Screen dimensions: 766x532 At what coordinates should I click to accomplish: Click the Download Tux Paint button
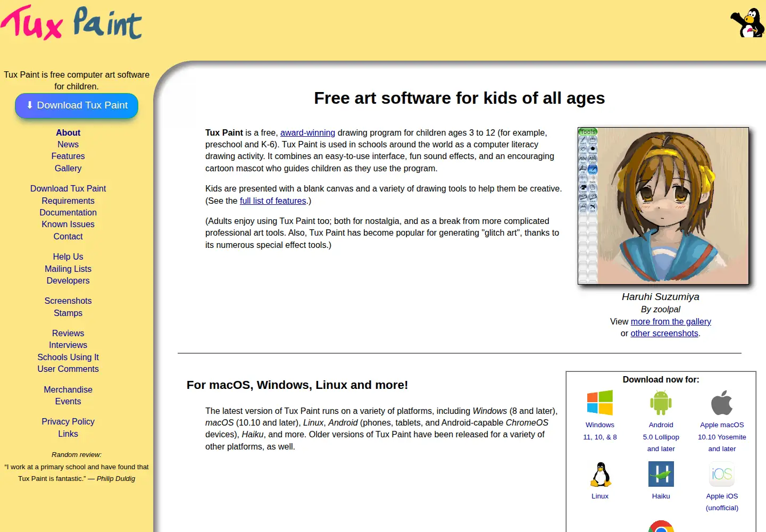[77, 105]
